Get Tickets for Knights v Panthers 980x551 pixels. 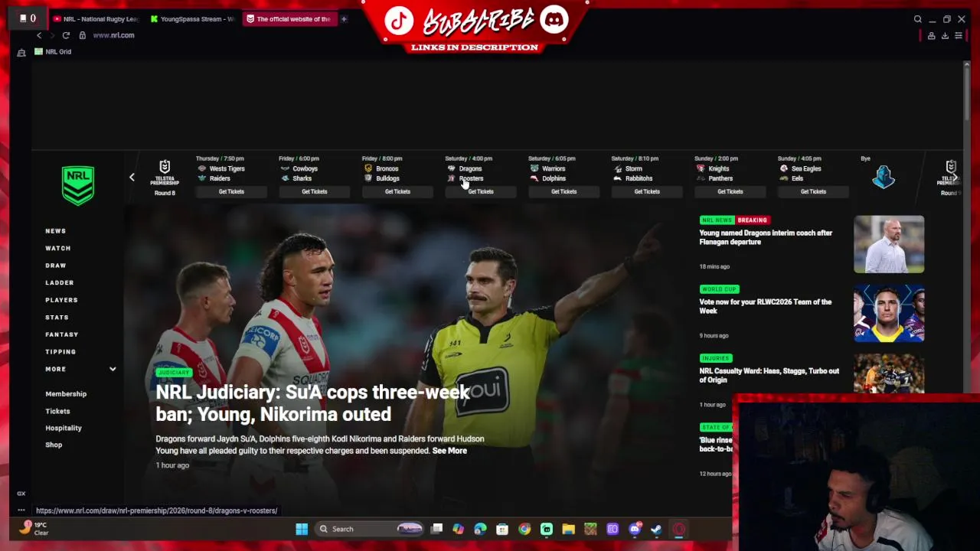[730, 191]
